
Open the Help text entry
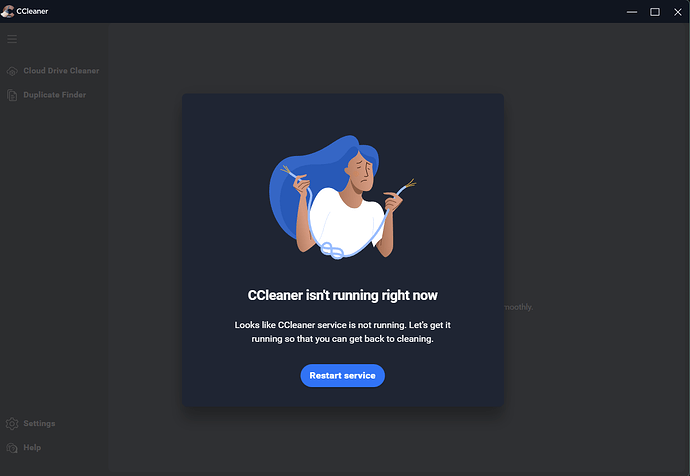tap(32, 448)
